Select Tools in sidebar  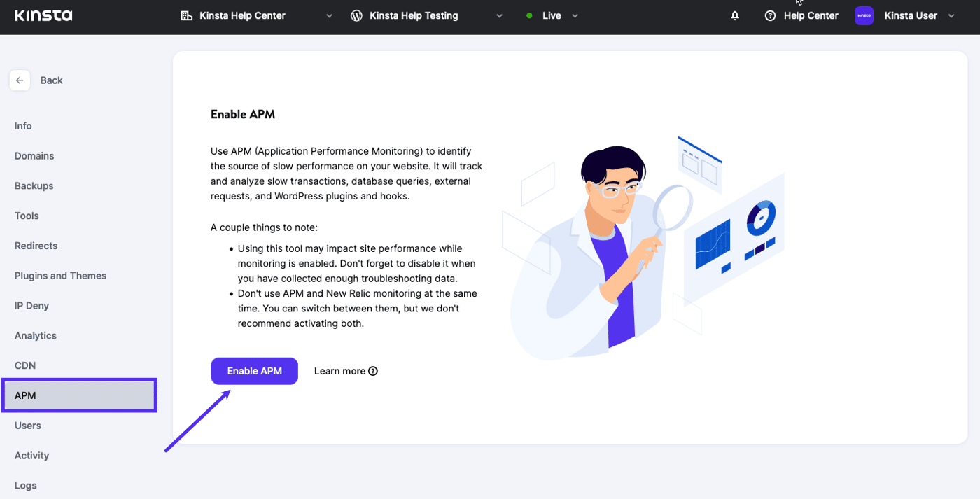tap(27, 216)
